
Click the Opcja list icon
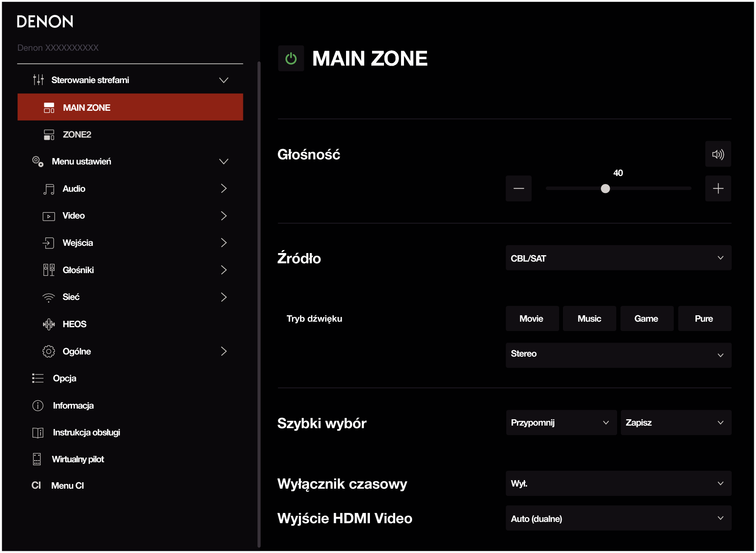(38, 378)
